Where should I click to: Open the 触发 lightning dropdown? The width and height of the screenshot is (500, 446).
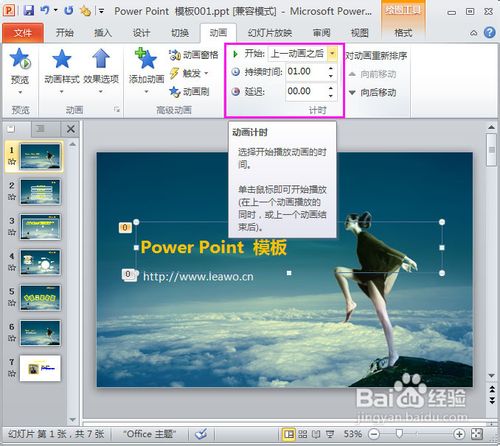[x=189, y=73]
